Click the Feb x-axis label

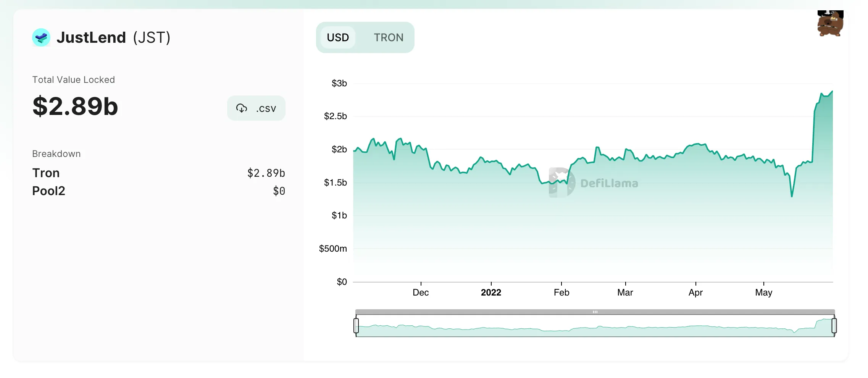pyautogui.click(x=561, y=292)
